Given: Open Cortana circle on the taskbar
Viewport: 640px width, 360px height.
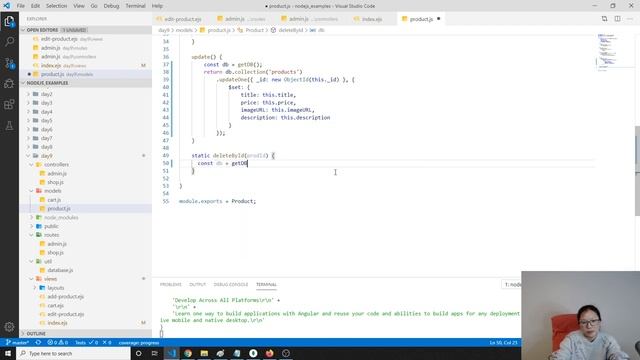Looking at the screenshot, I should (138, 353).
